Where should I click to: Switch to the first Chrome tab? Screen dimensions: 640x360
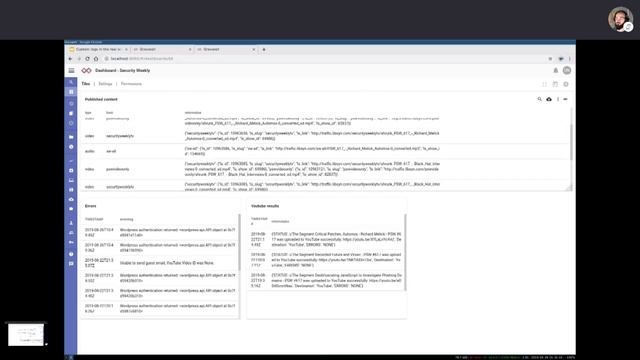point(98,49)
